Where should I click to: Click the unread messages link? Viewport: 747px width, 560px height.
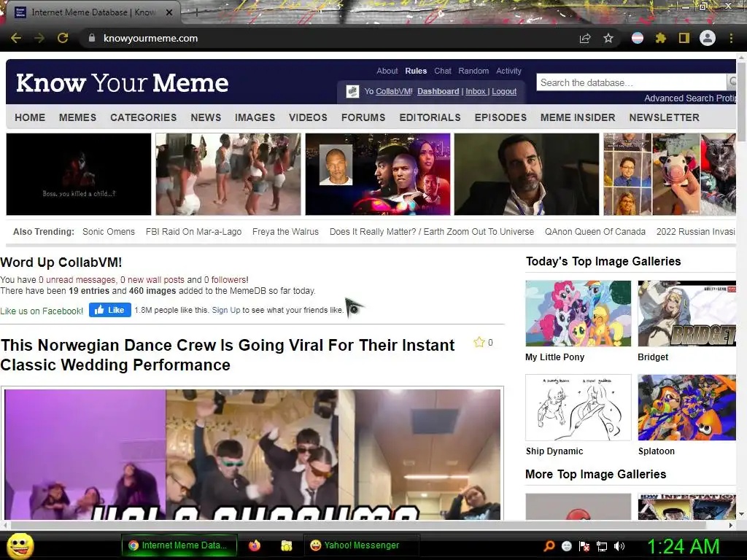(x=77, y=280)
